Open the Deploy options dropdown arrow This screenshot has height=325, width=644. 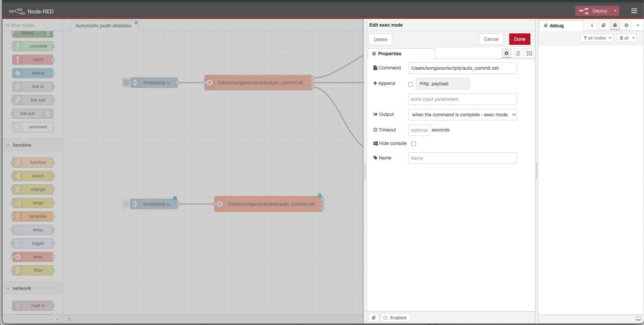tap(615, 11)
